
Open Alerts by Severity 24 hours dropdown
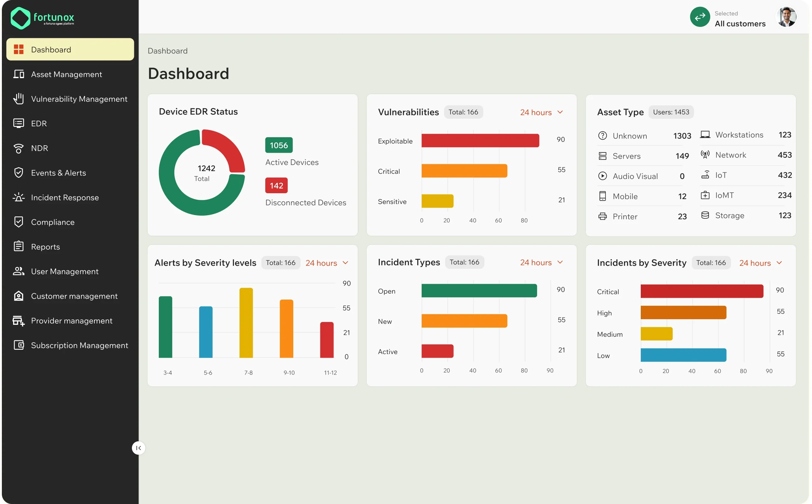[328, 263]
